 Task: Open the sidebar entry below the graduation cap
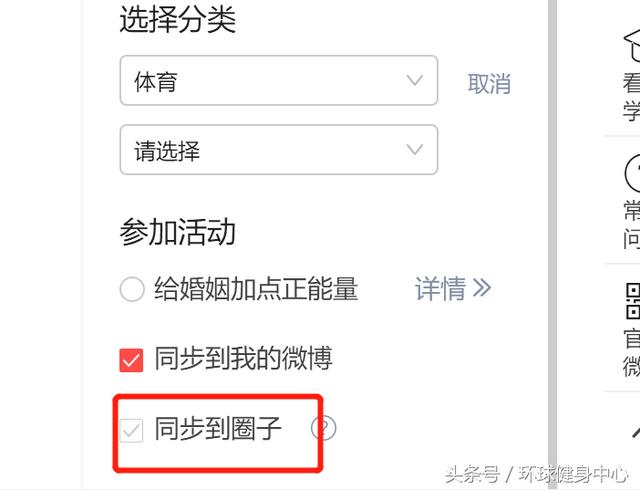pyautogui.click(x=631, y=96)
